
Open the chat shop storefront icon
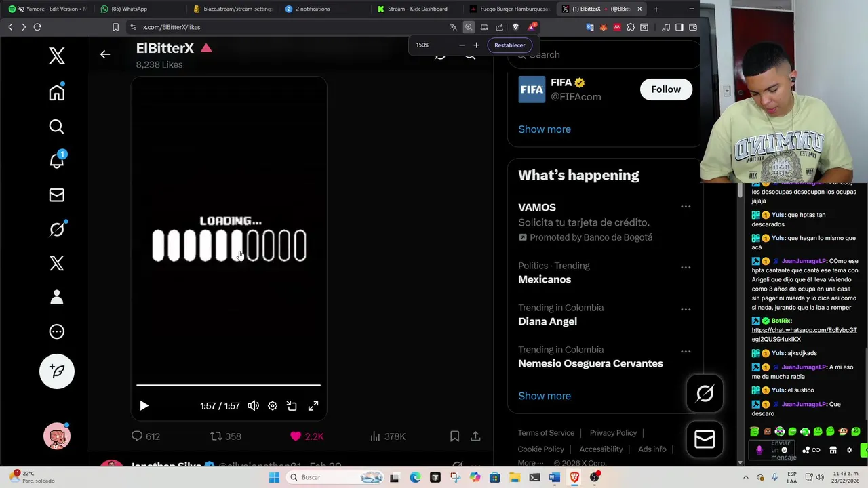833,450
